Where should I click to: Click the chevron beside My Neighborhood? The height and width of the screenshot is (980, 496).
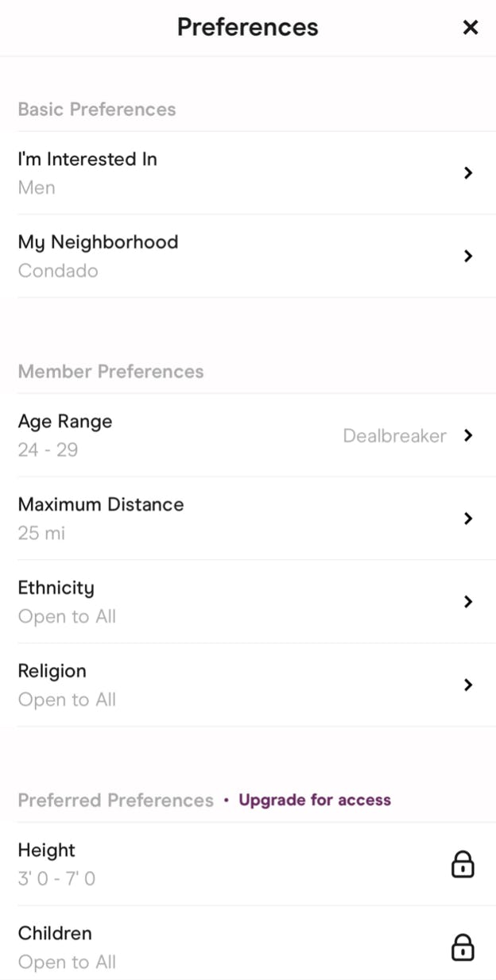pos(468,256)
